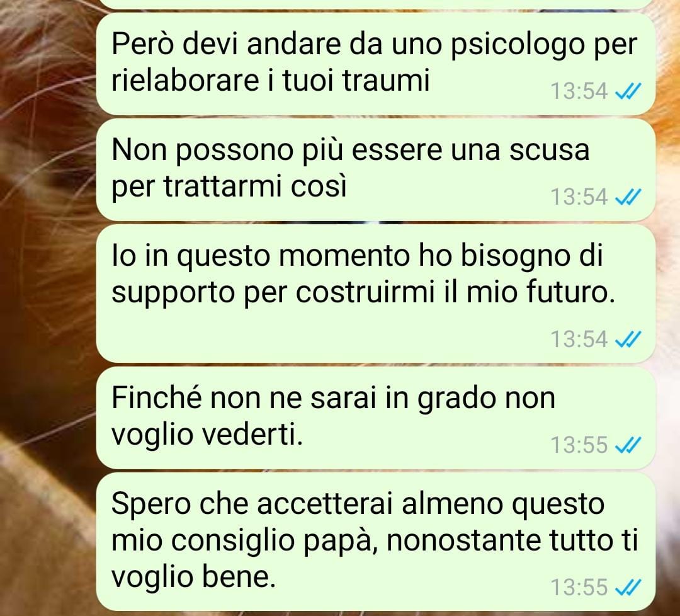This screenshot has width=680, height=616.
Task: Tap the word 'psicologo' in the first message
Action: [x=518, y=45]
